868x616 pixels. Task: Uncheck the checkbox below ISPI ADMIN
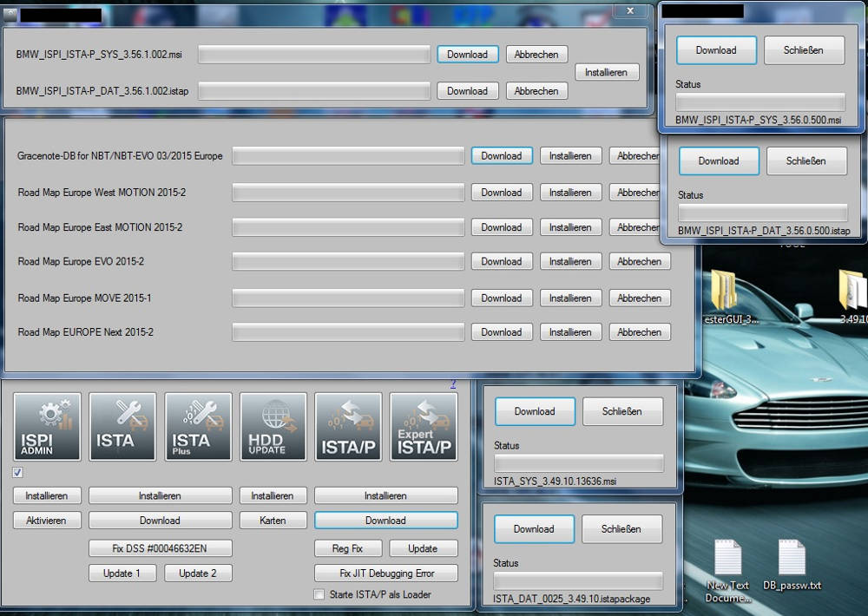click(x=18, y=473)
